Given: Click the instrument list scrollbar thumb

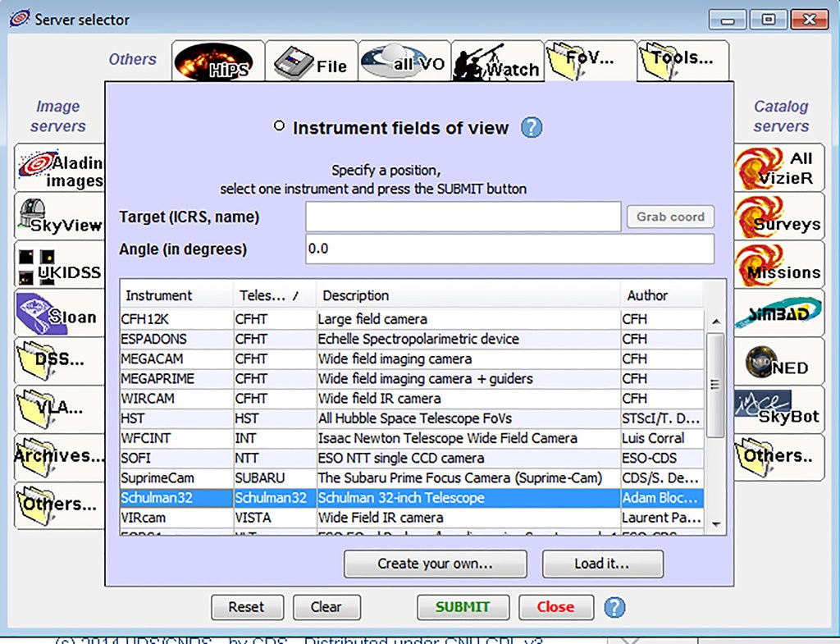Looking at the screenshot, I should (x=715, y=385).
